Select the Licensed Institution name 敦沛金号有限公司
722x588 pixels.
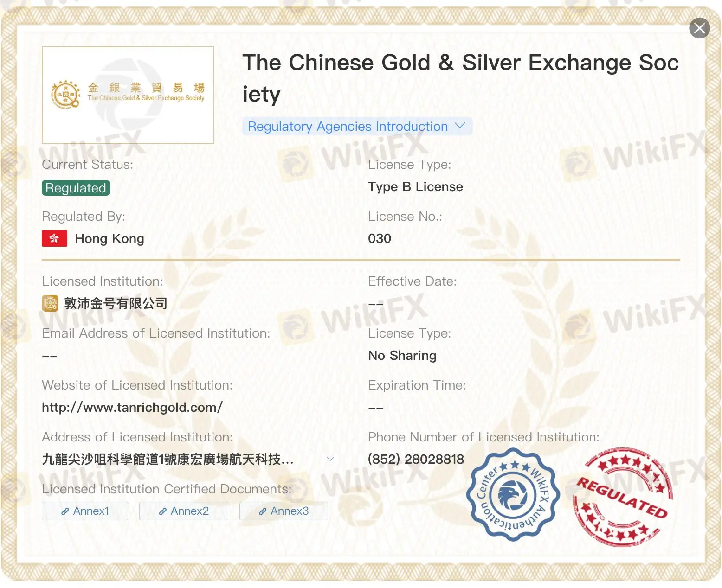(116, 303)
